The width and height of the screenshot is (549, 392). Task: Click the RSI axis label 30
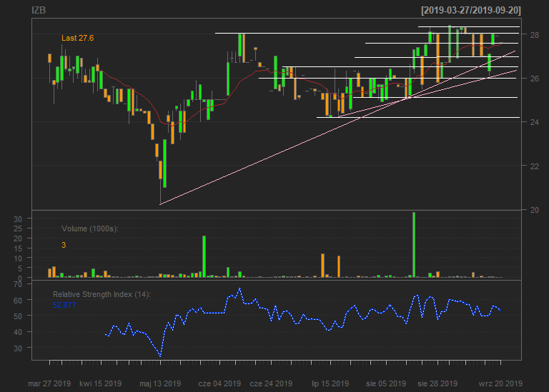tap(18, 348)
